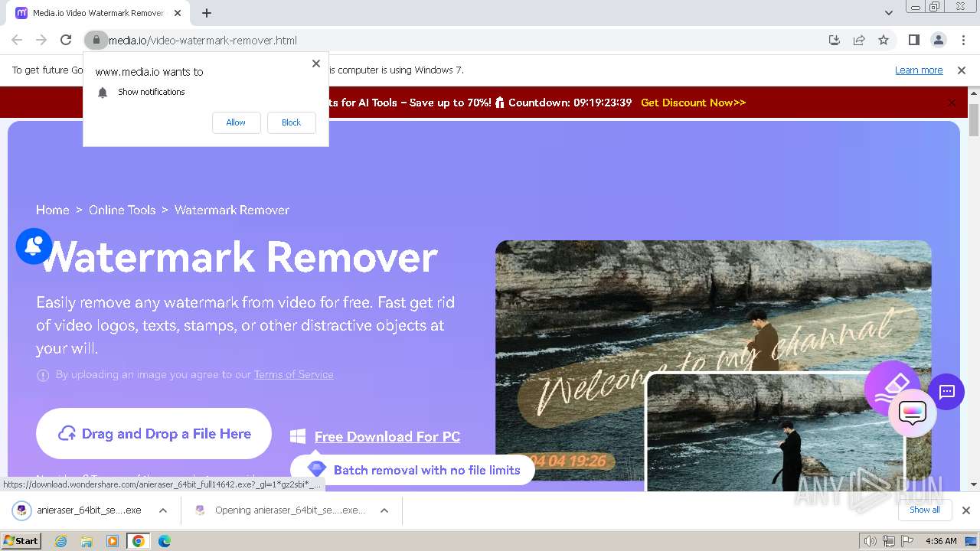Image resolution: width=980 pixels, height=551 pixels.
Task: Go back with the browser back arrow
Action: point(17,41)
